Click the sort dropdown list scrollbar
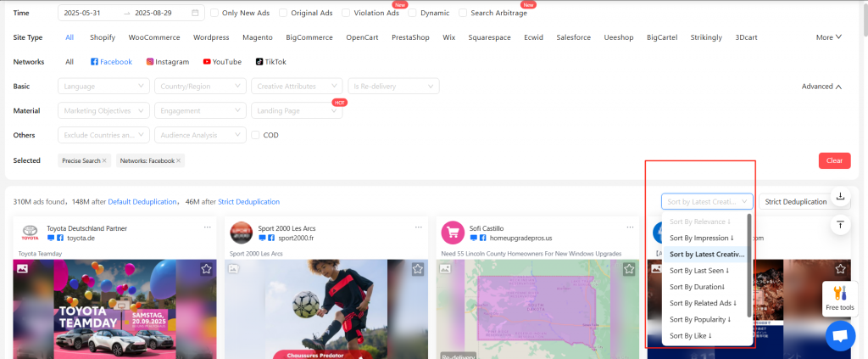This screenshot has height=359, width=868. point(748,263)
